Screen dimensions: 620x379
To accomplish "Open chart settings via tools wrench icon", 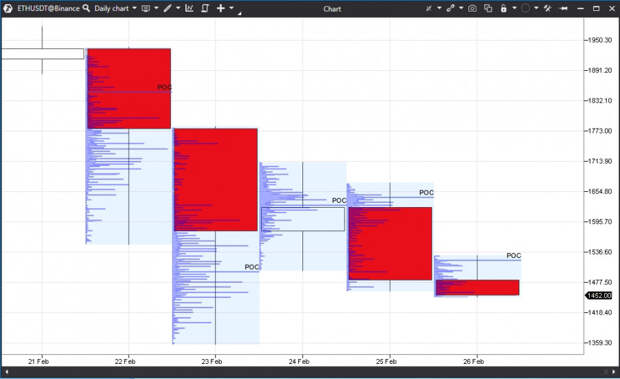I will pyautogui.click(x=548, y=8).
